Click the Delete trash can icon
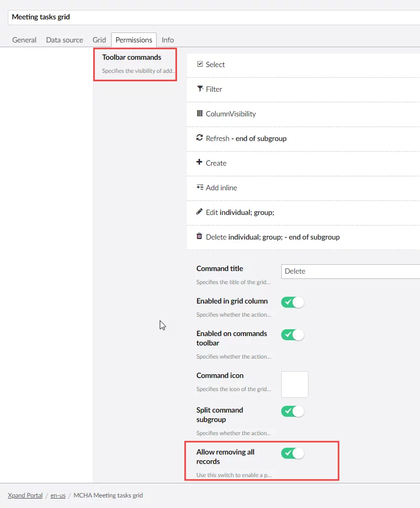This screenshot has height=508, width=420. click(200, 236)
